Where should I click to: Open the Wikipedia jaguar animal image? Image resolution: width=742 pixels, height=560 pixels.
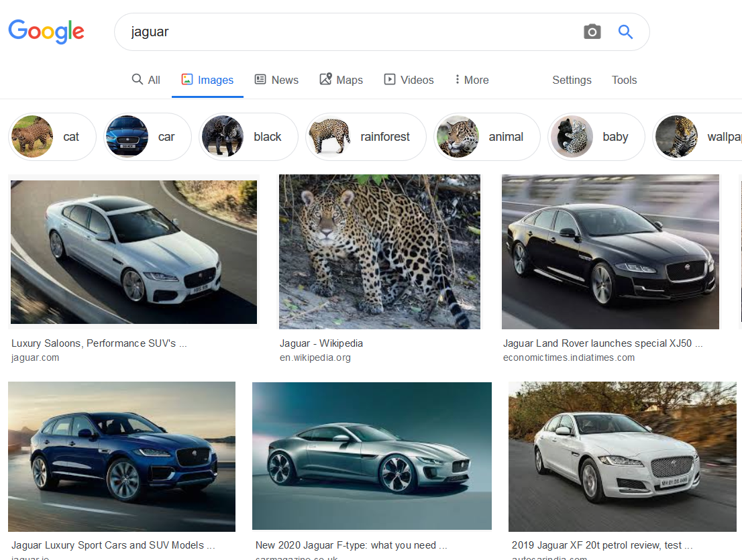click(380, 251)
